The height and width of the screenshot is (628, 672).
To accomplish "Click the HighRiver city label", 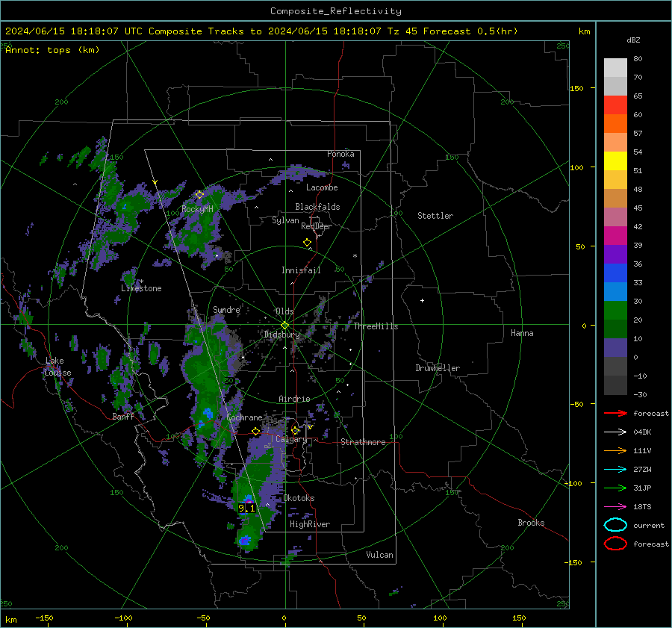I will click(310, 524).
